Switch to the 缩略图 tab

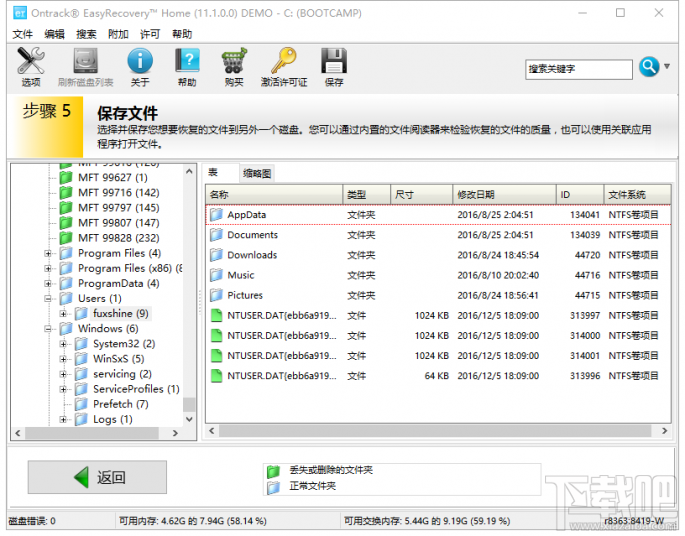[x=257, y=173]
